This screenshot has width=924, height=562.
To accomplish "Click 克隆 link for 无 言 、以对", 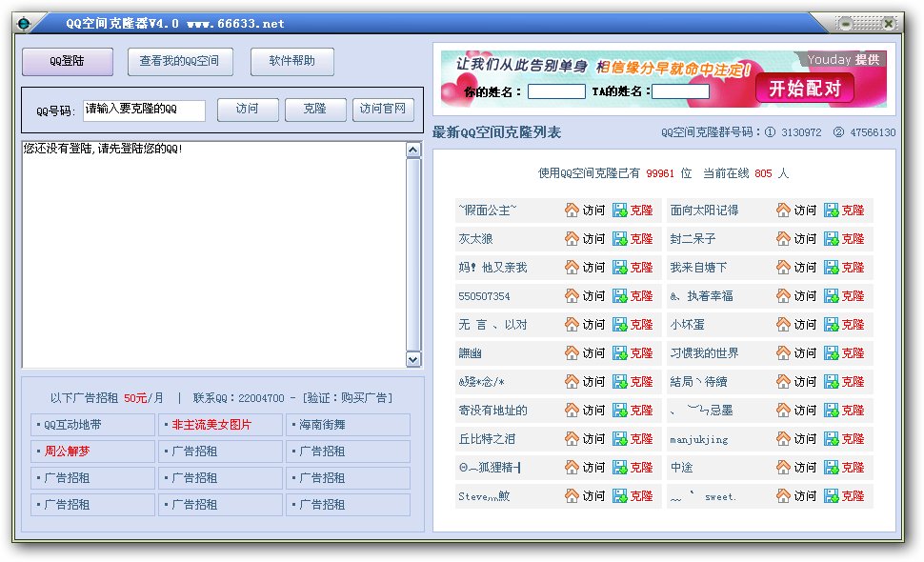I will tap(641, 325).
